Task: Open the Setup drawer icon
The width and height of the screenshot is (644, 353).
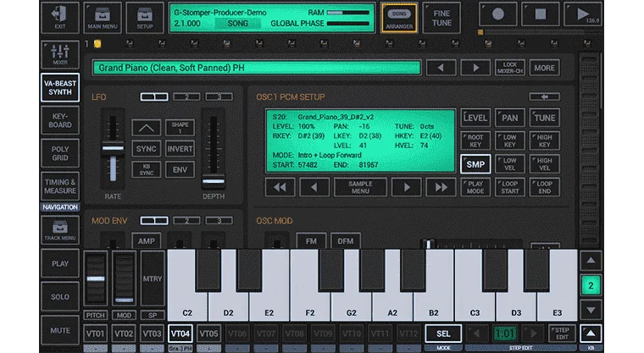Action: pos(145,17)
